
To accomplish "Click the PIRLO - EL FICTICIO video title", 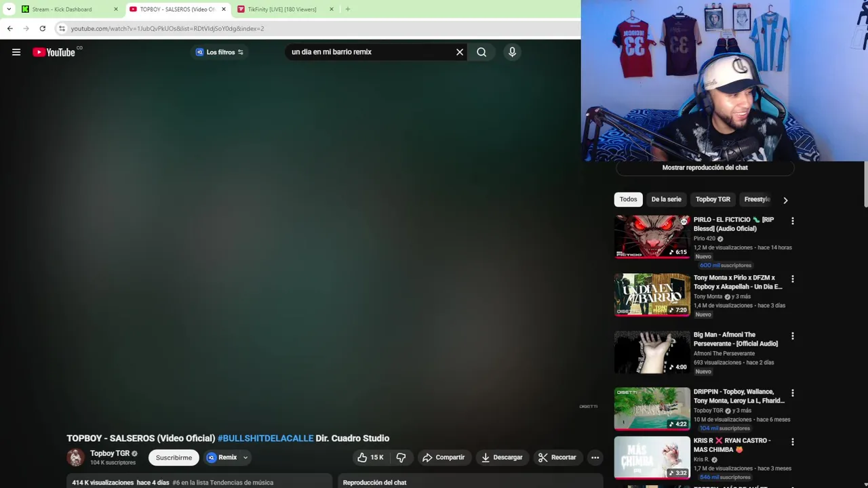I will point(734,224).
